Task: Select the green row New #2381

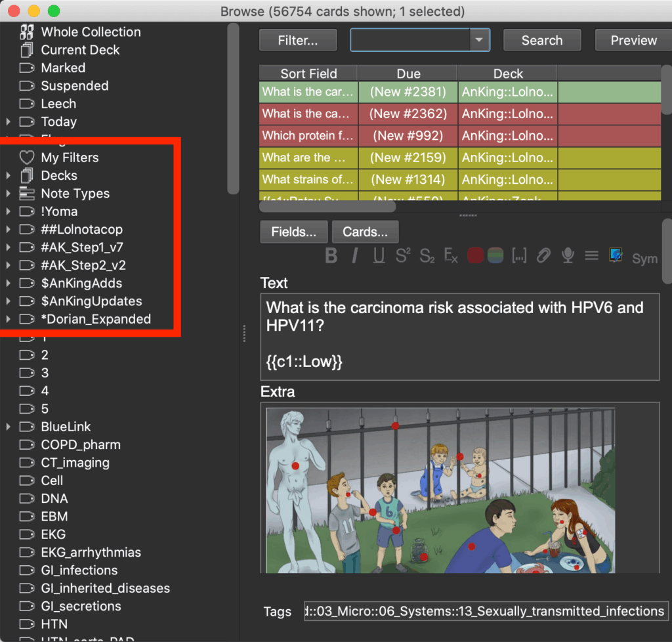Action: click(460, 92)
